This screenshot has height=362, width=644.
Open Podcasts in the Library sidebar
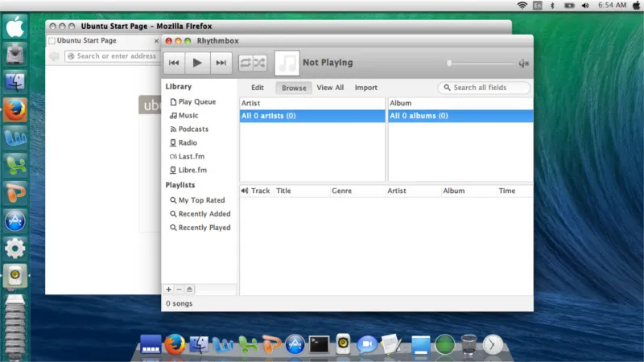pyautogui.click(x=192, y=129)
